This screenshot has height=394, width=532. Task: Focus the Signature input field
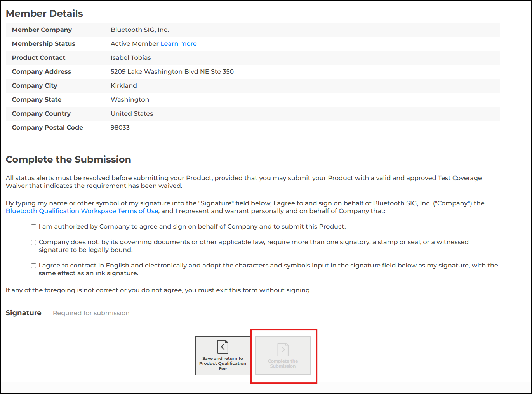(x=274, y=313)
